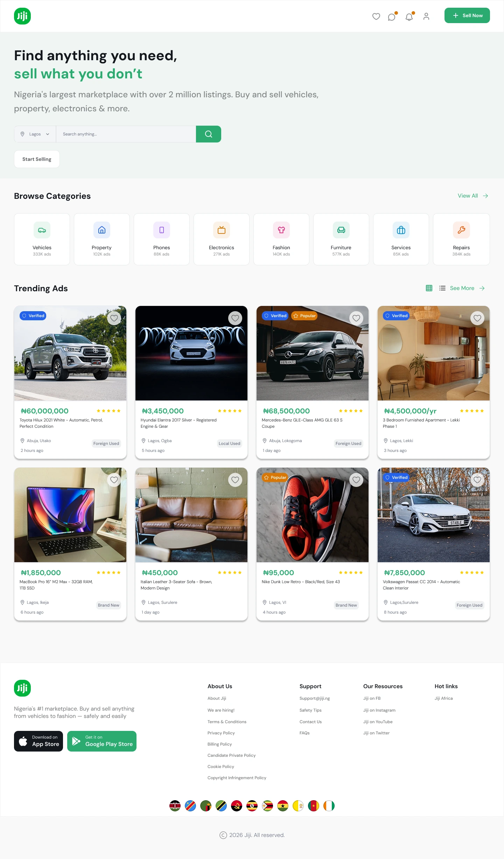Open the Cookie Policy link

pos(221,767)
